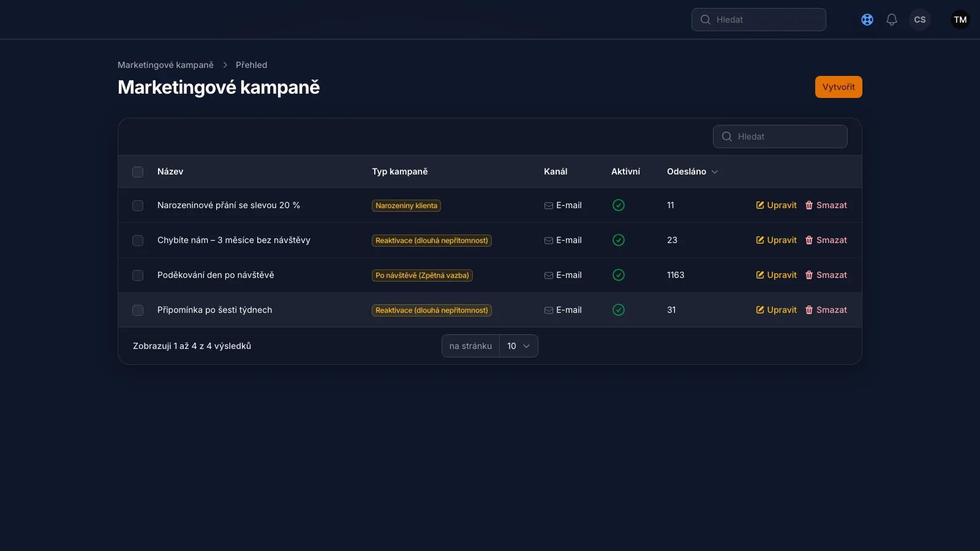Click the sent count 1163
980x551 pixels.
click(x=676, y=275)
